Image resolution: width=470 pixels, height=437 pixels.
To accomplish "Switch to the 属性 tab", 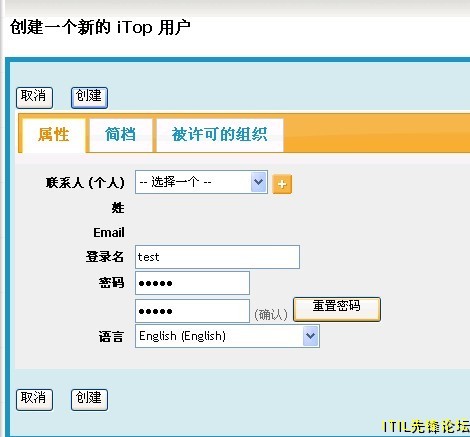I will 54,135.
